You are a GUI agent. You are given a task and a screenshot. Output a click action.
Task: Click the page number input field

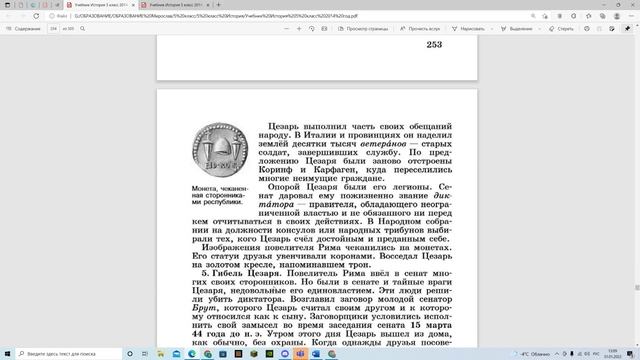[53, 29]
